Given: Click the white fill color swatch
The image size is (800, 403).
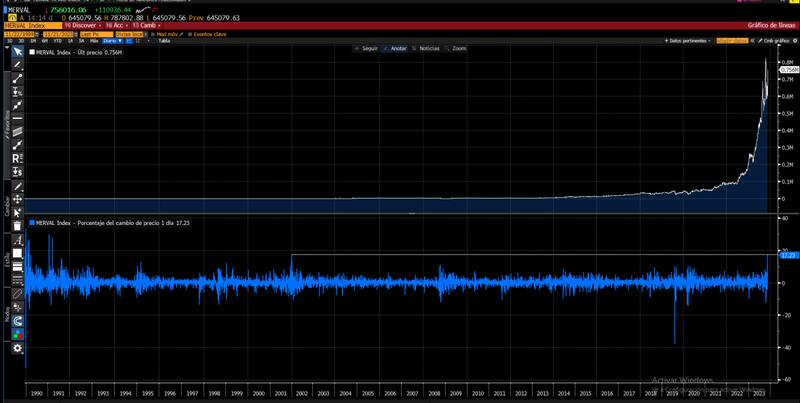Looking at the screenshot, I should point(17,252).
